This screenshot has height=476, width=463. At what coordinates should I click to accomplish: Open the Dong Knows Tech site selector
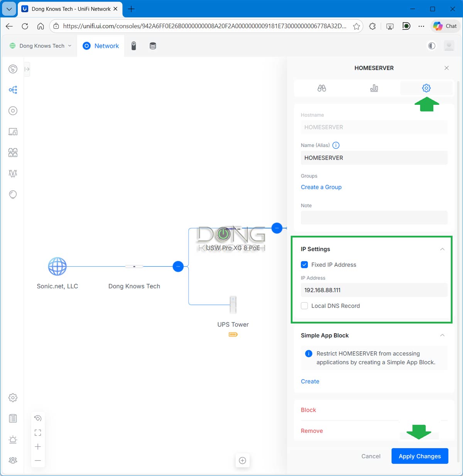tap(42, 45)
